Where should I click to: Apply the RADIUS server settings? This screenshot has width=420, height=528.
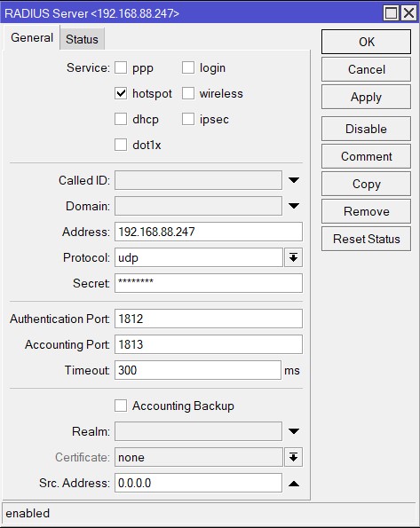[367, 97]
